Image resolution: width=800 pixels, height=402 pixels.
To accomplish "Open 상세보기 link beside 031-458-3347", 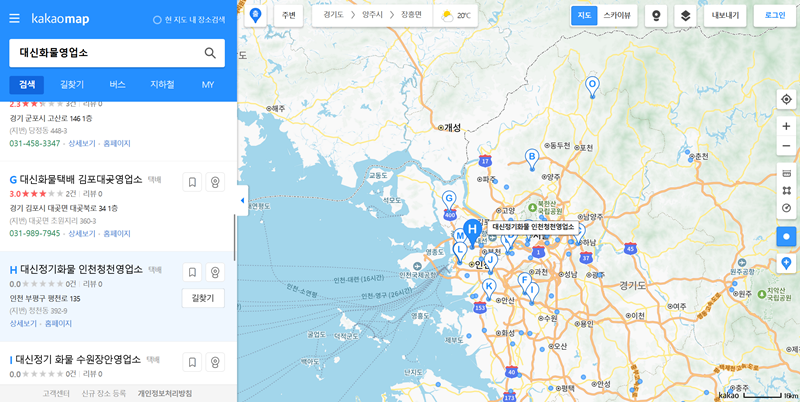I will click(x=82, y=143).
